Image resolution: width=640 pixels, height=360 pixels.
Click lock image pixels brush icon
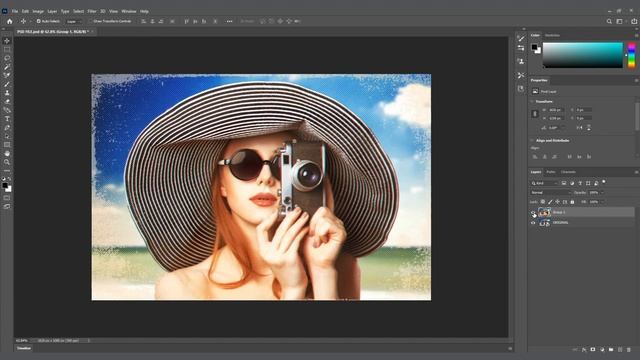[550, 202]
